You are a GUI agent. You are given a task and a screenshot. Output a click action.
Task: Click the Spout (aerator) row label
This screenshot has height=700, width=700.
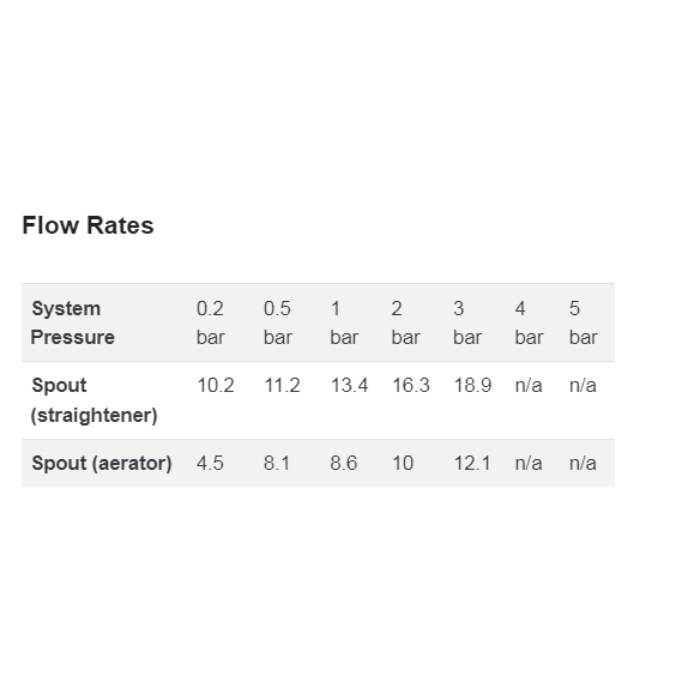(x=102, y=463)
